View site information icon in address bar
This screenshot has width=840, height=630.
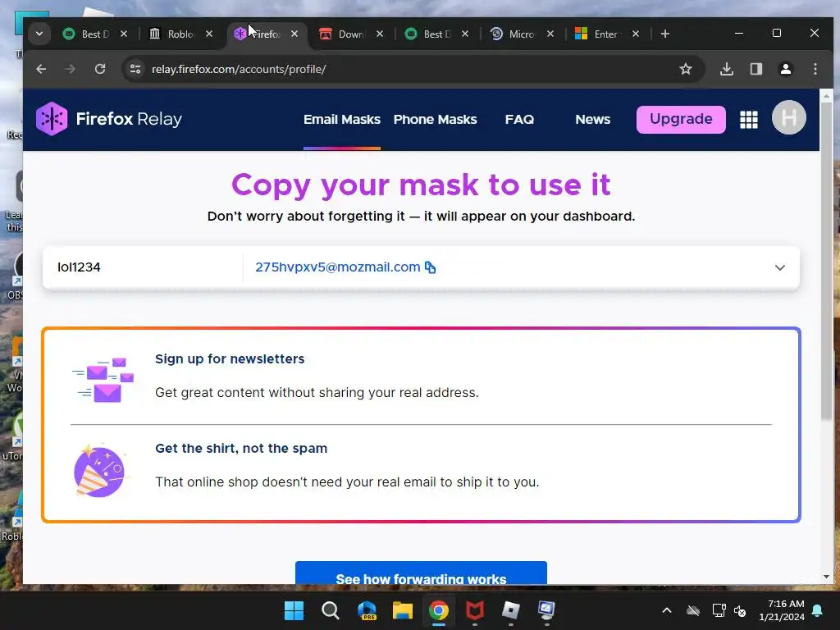pyautogui.click(x=135, y=69)
